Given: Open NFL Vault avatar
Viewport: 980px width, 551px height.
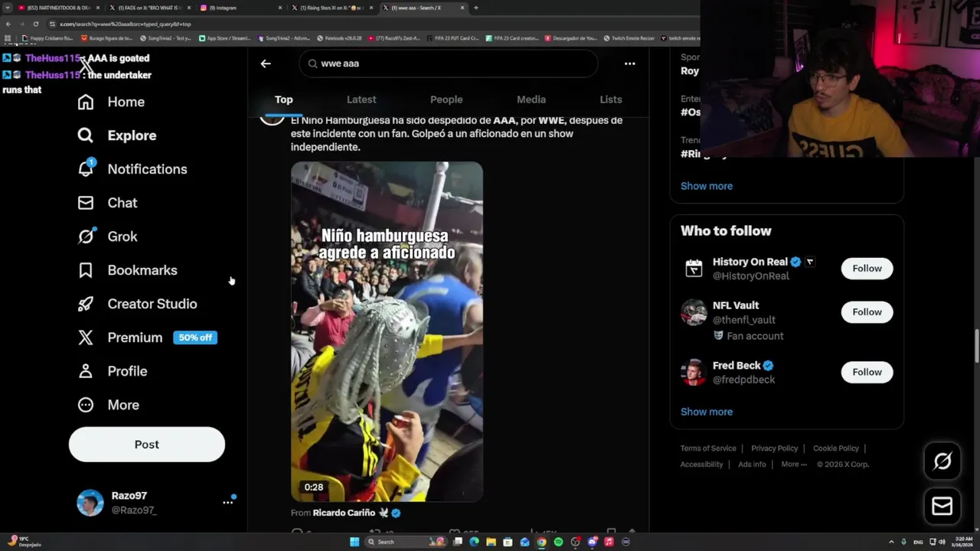Looking at the screenshot, I should pos(694,312).
